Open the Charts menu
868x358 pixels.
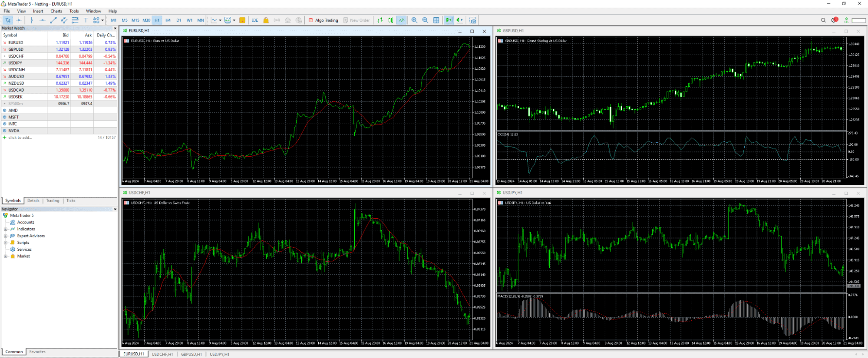[56, 11]
